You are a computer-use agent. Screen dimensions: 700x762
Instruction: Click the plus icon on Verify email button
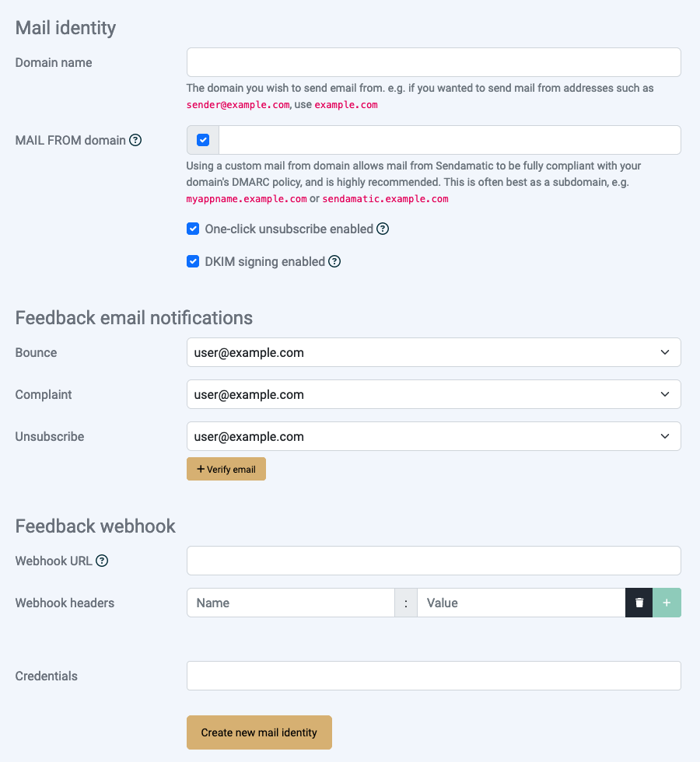coord(199,468)
